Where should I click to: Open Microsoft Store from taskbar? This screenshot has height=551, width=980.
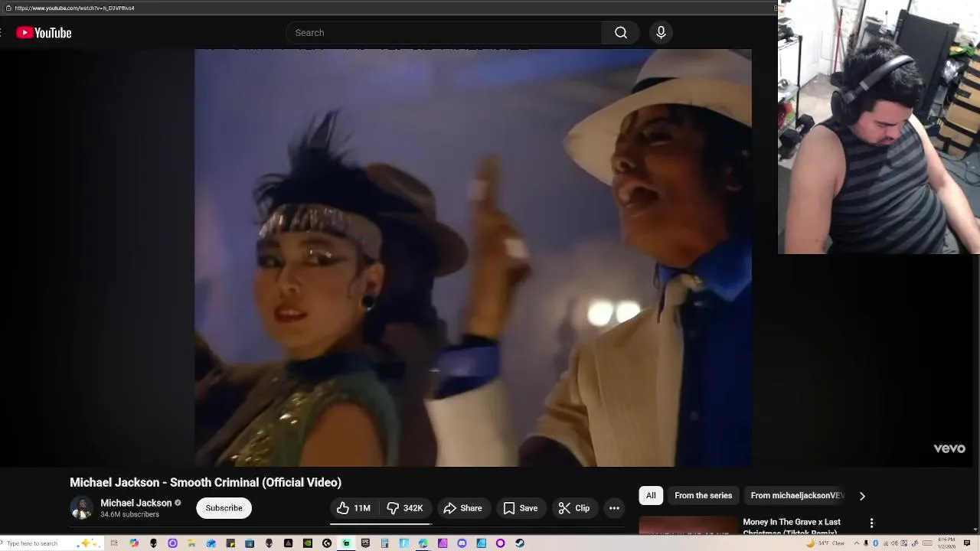(x=250, y=543)
